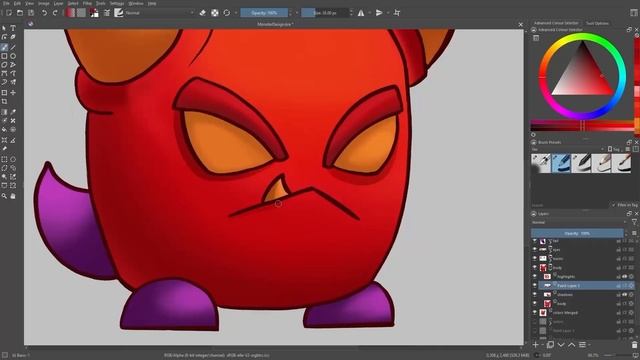Undo the last action

click(44, 13)
